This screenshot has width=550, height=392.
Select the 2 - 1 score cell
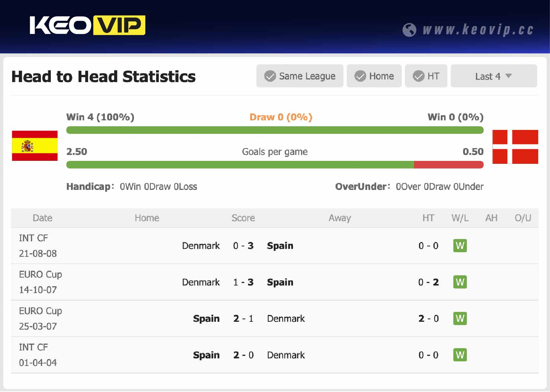[x=243, y=318]
